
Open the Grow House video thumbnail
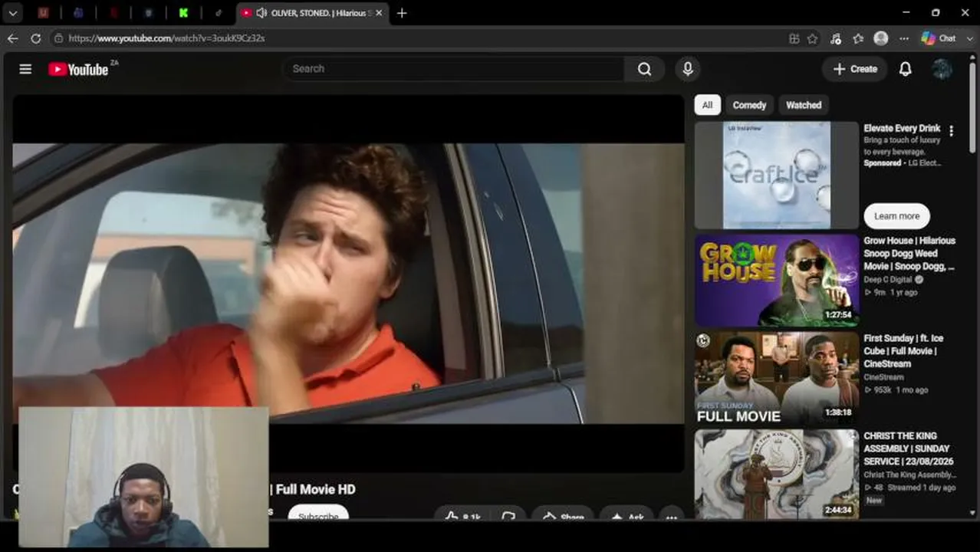coord(777,281)
